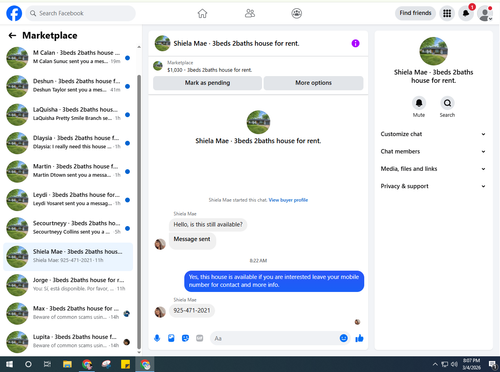Click the Aa message input field

coord(274,338)
